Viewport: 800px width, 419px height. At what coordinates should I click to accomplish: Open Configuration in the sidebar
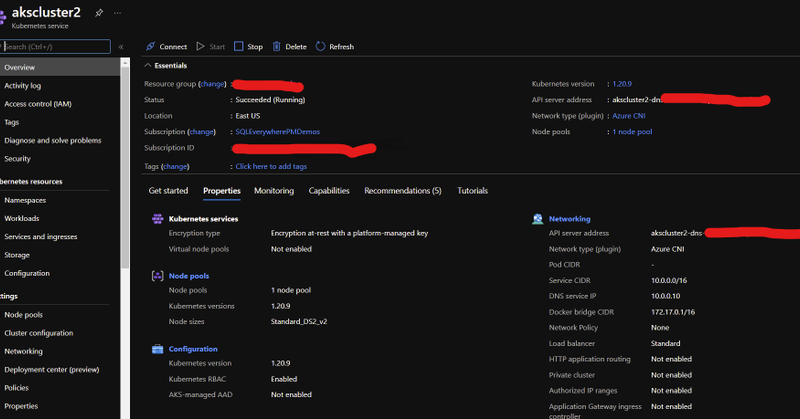(x=27, y=273)
